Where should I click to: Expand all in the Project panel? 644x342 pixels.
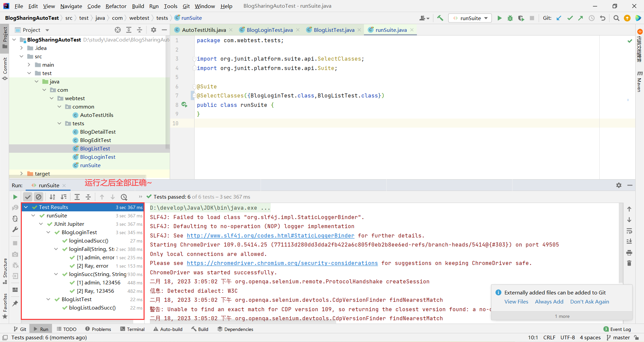pyautogui.click(x=129, y=30)
